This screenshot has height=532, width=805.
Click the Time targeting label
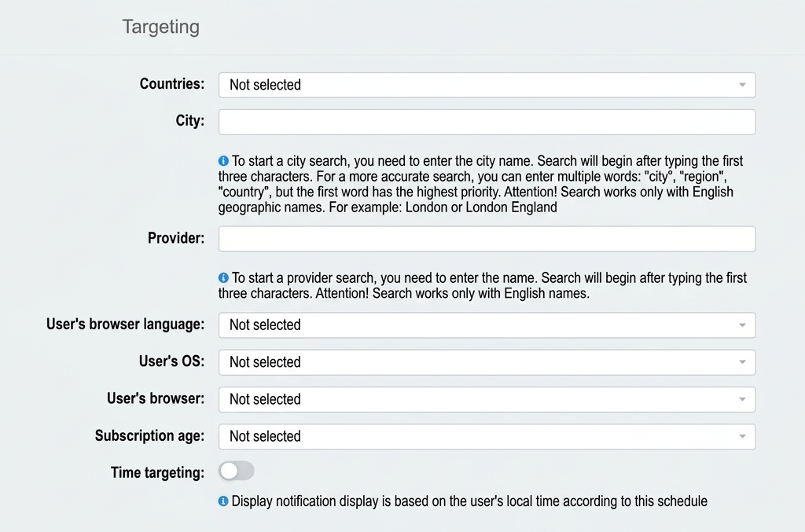click(x=157, y=472)
